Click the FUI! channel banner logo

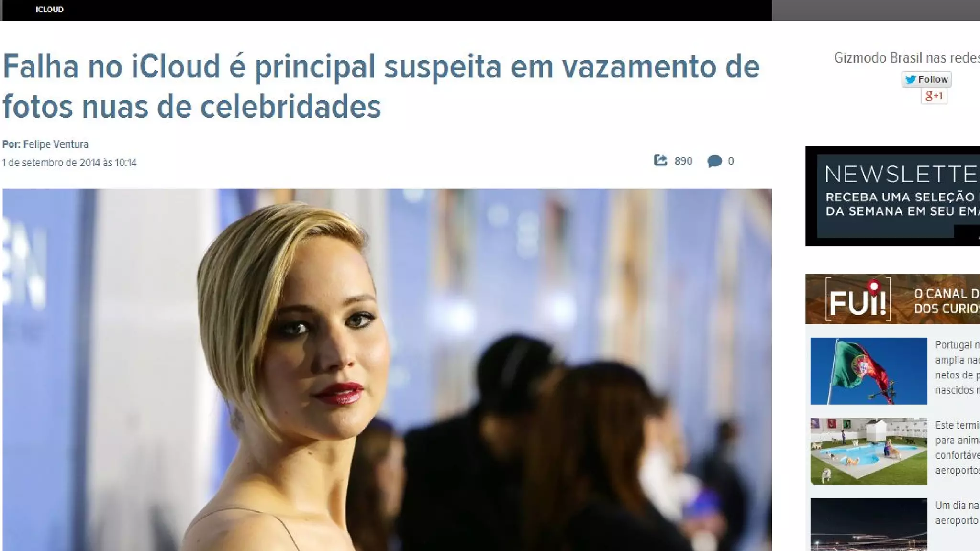857,300
